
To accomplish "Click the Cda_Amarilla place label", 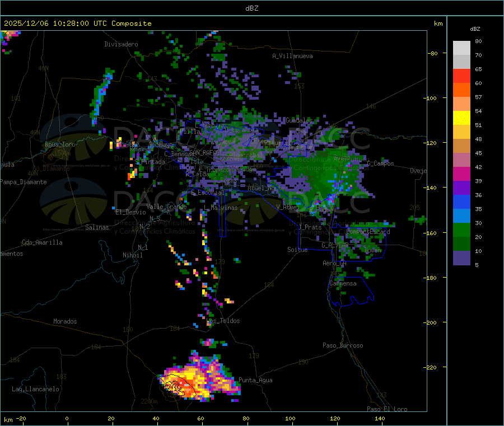I will pos(42,242).
